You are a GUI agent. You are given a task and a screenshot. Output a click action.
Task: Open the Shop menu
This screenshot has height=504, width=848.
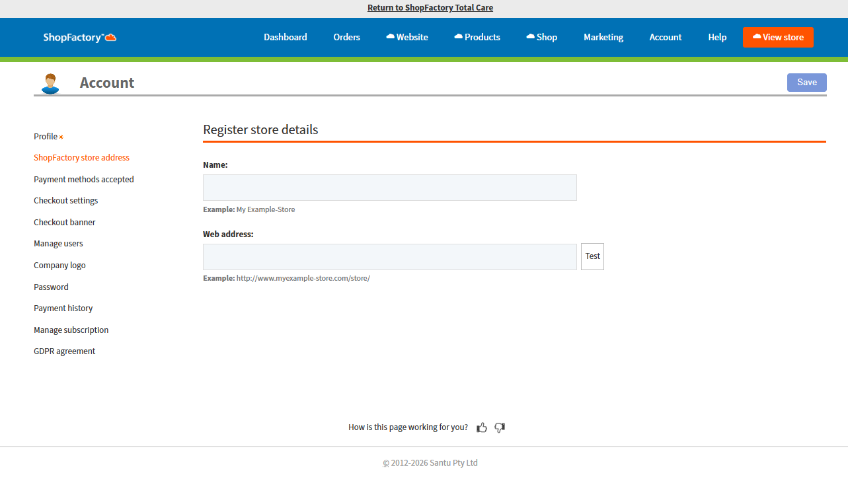point(542,38)
